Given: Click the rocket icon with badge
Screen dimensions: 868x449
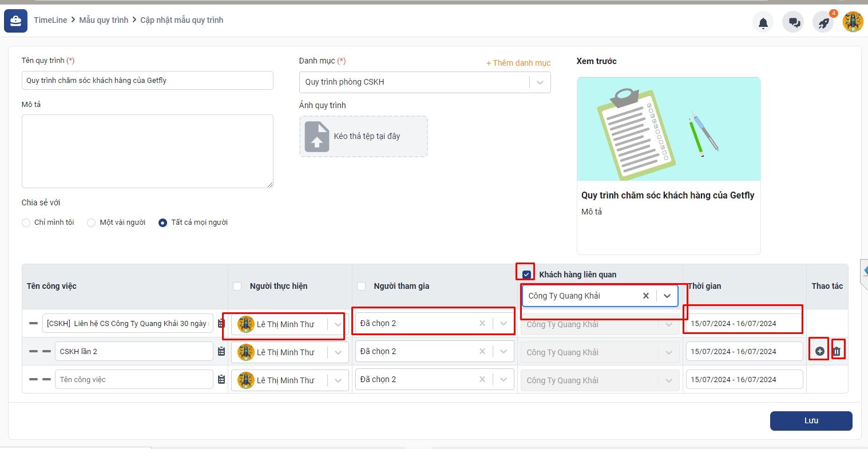Looking at the screenshot, I should tap(823, 23).
